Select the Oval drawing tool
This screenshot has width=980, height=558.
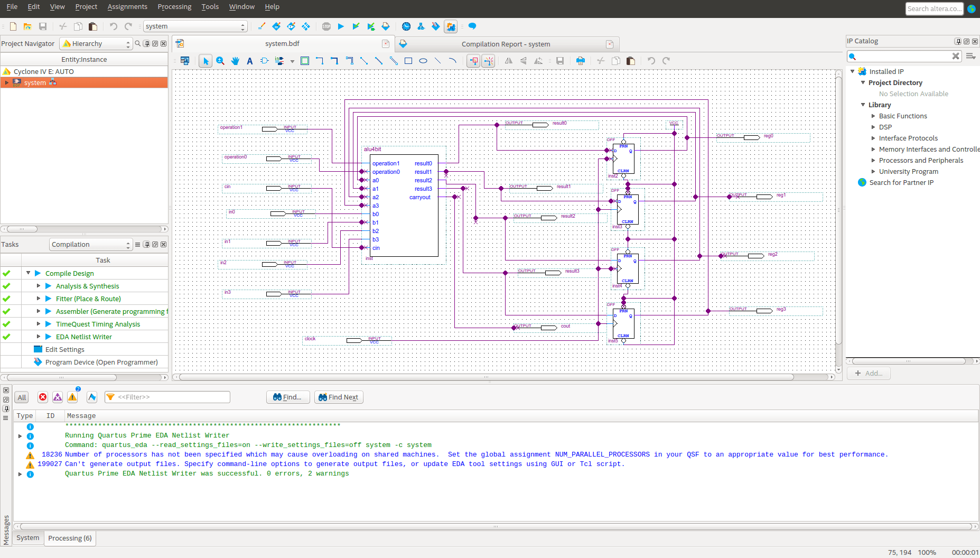click(423, 61)
